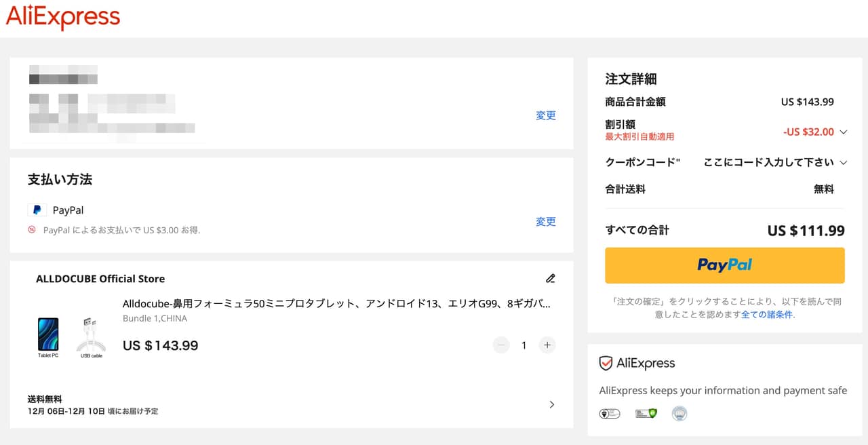This screenshot has width=868, height=445.
Task: Click the PayPal payment method icon
Action: point(37,210)
